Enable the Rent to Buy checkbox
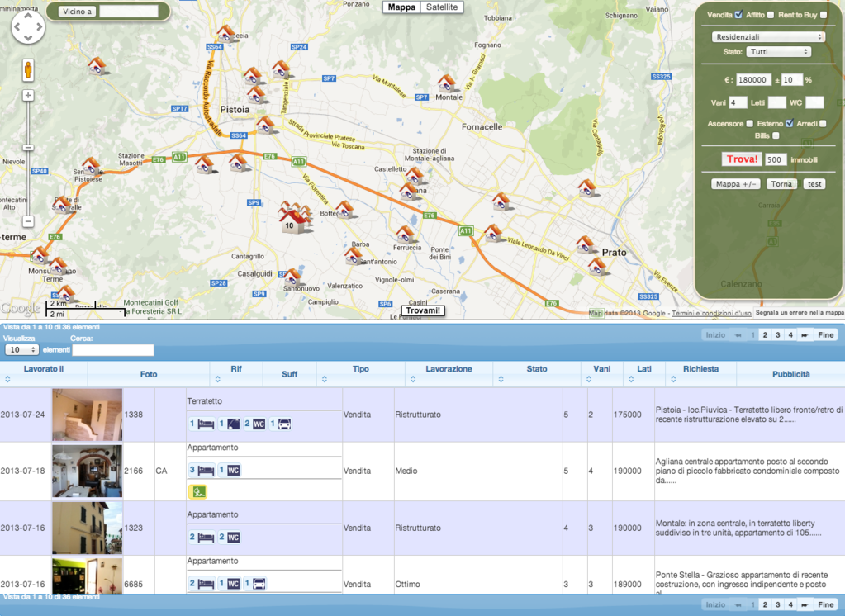The width and height of the screenshot is (845, 616). (x=824, y=15)
